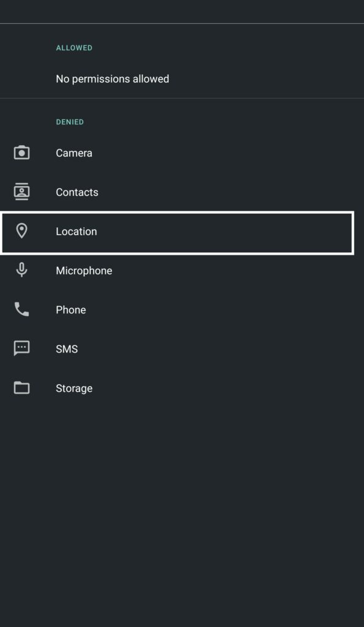Tap the SMS speech bubble icon

(x=21, y=348)
